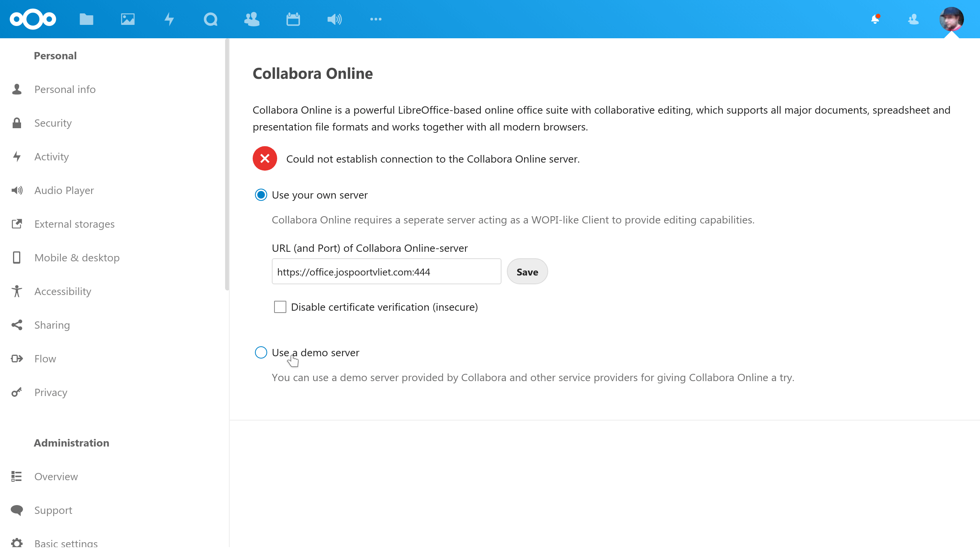Screen dimensions: 980x551
Task: Open the user avatar menu
Action: pyautogui.click(x=952, y=19)
